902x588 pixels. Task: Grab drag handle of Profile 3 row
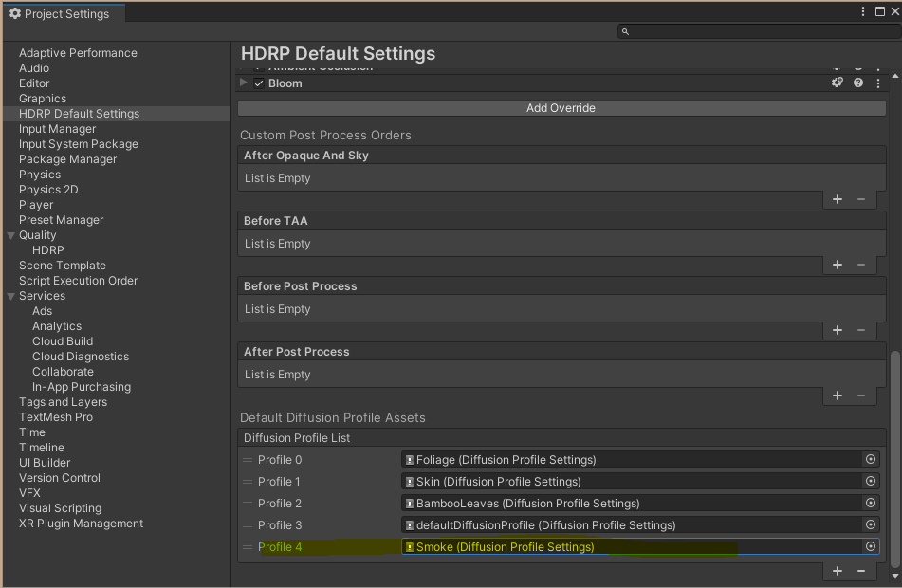tap(248, 525)
